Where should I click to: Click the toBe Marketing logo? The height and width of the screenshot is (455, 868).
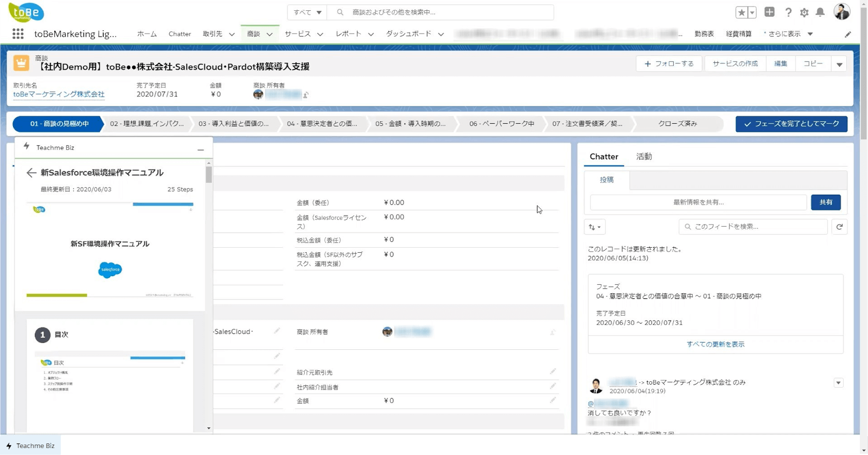26,12
